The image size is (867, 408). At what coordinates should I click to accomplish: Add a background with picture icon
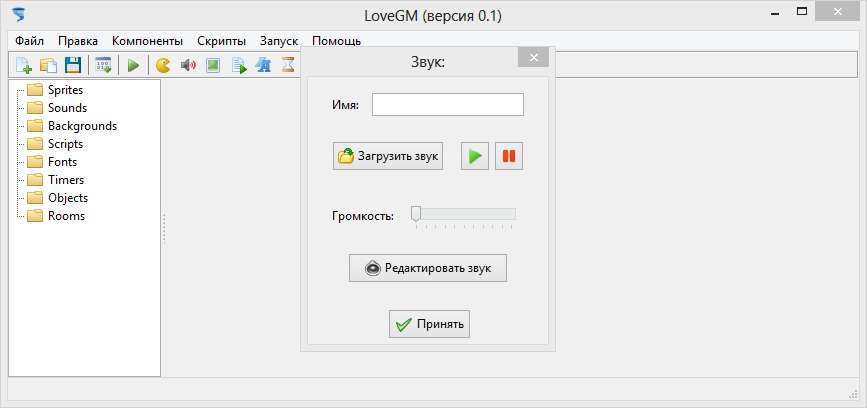[213, 66]
